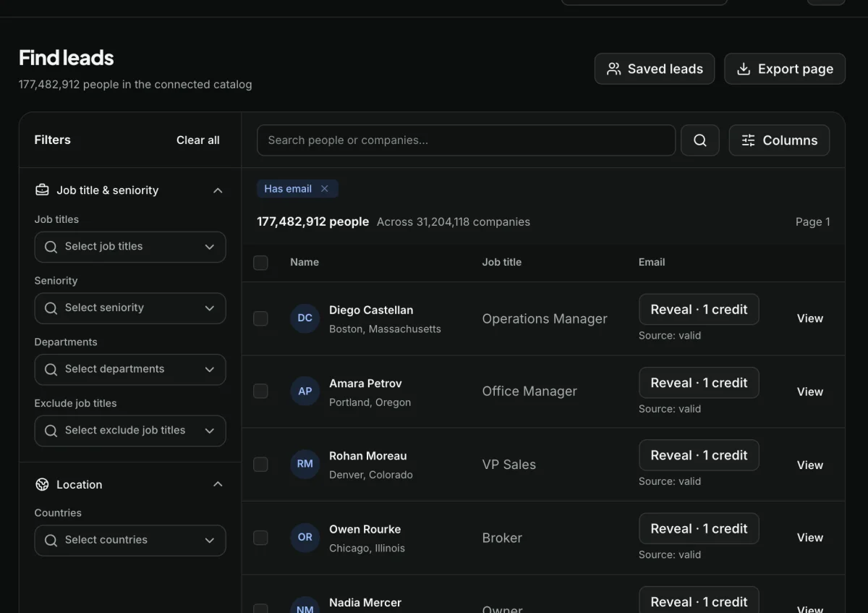View Owen Rourke's profile
Image resolution: width=868 pixels, height=613 pixels.
pyautogui.click(x=810, y=538)
